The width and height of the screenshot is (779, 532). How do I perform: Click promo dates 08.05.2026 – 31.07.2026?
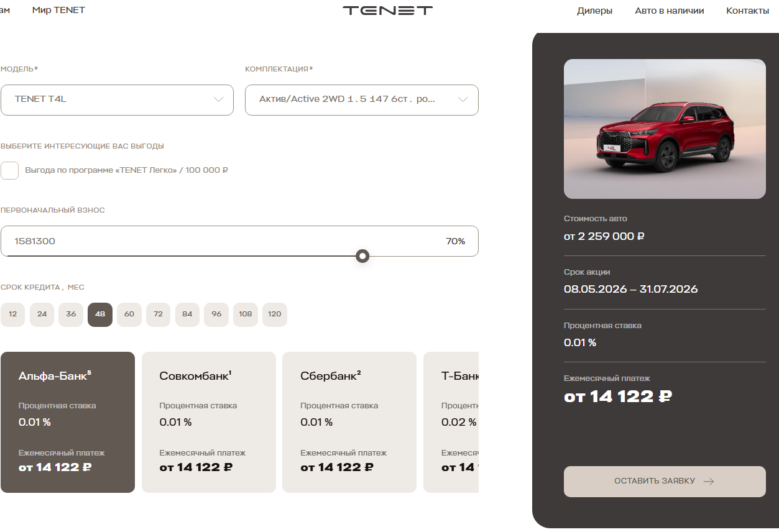click(x=631, y=289)
